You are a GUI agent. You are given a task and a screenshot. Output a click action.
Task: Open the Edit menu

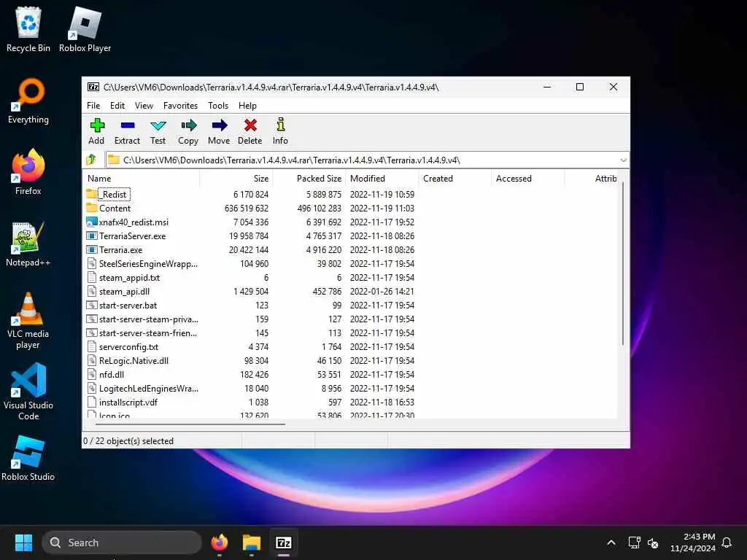117,106
